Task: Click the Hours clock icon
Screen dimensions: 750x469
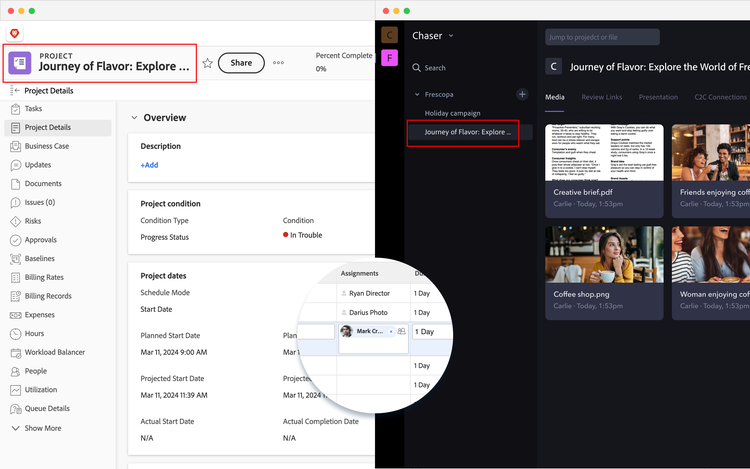Action: 16,333
